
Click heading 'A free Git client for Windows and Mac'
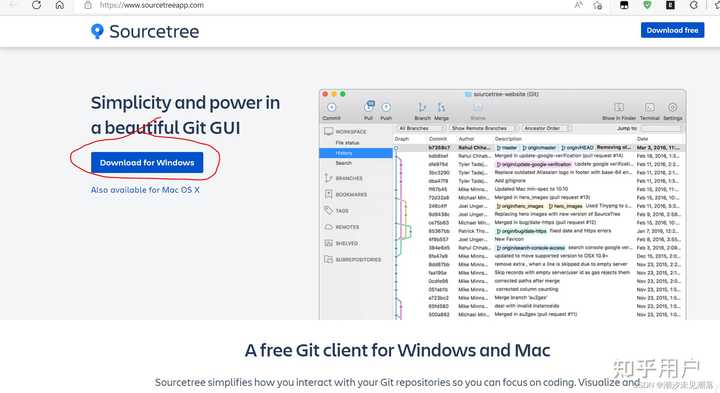[398, 350]
